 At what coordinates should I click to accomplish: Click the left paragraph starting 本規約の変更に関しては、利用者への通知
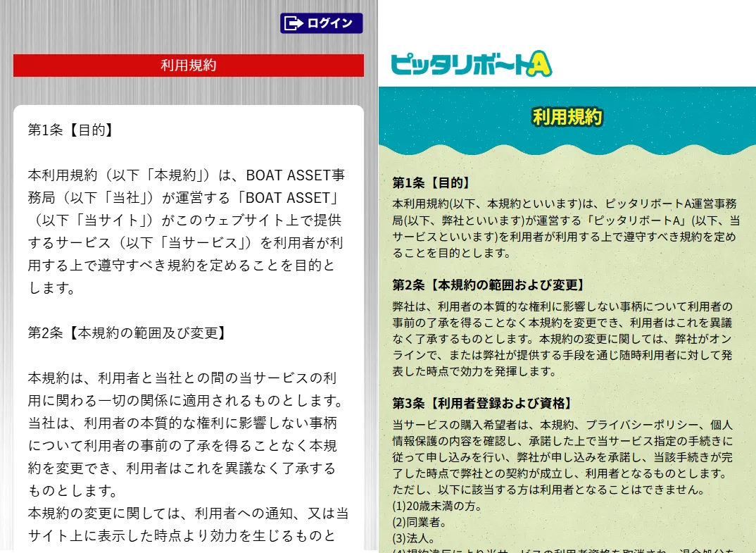click(x=187, y=523)
